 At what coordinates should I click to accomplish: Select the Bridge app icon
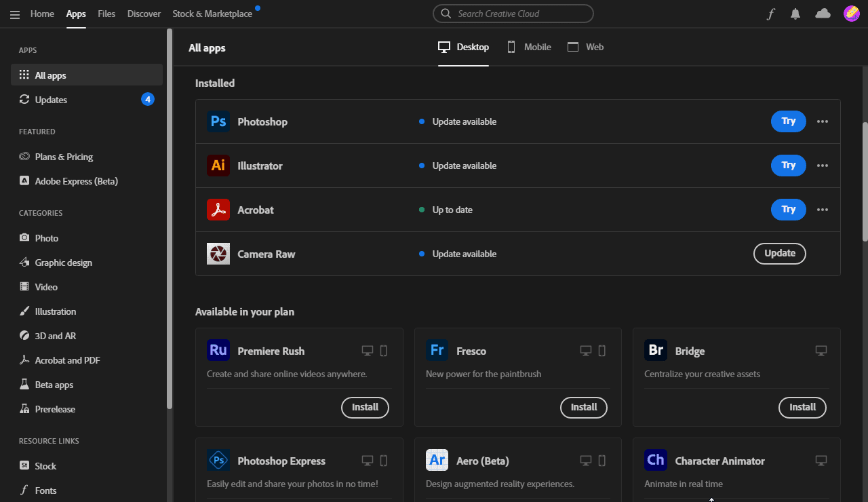pyautogui.click(x=656, y=351)
